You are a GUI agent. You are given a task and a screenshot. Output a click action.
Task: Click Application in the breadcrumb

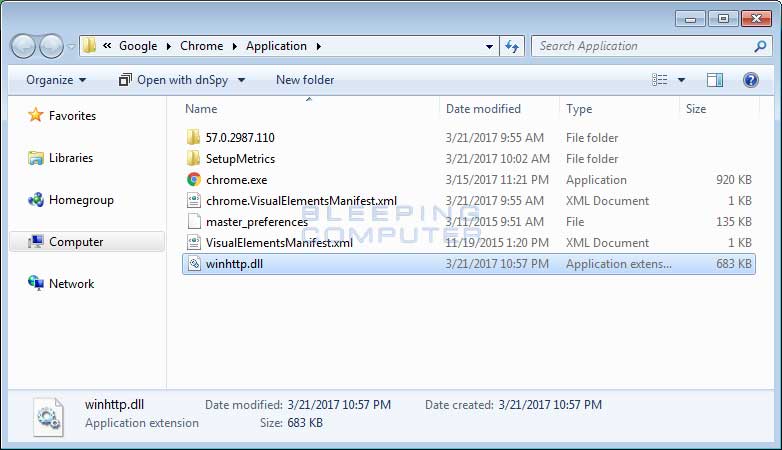pos(276,46)
